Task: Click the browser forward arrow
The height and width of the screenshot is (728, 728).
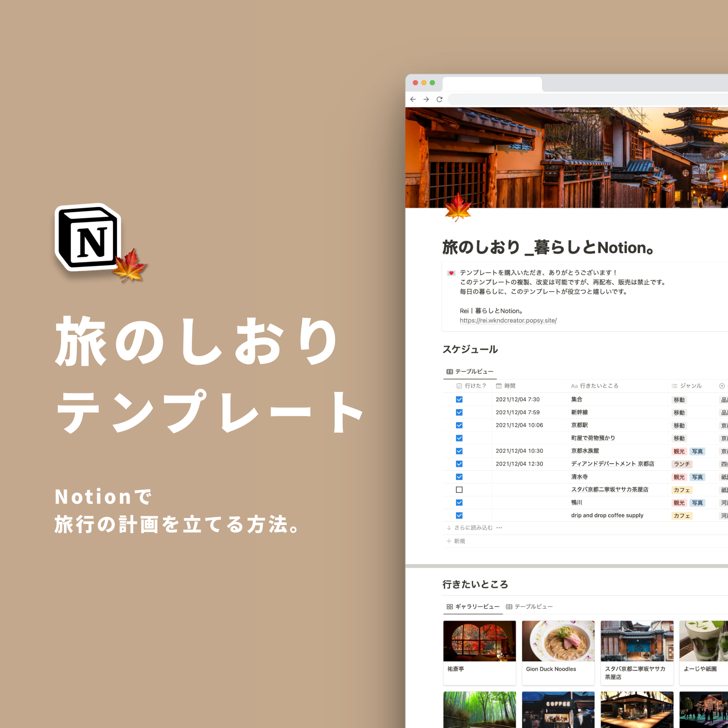Action: click(426, 100)
